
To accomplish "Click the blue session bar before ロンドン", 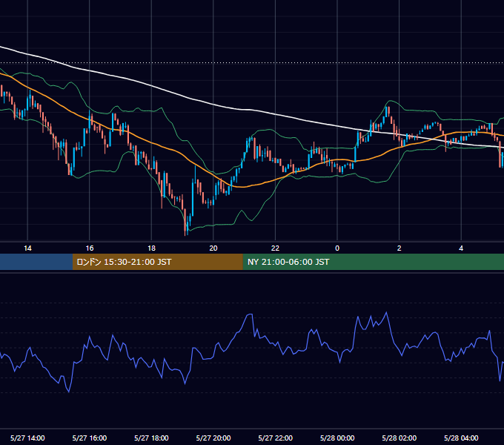I will (x=36, y=262).
